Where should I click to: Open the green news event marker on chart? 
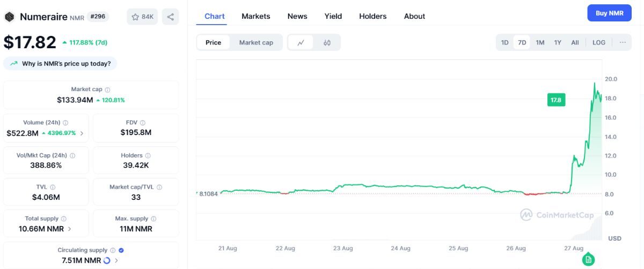[588, 259]
